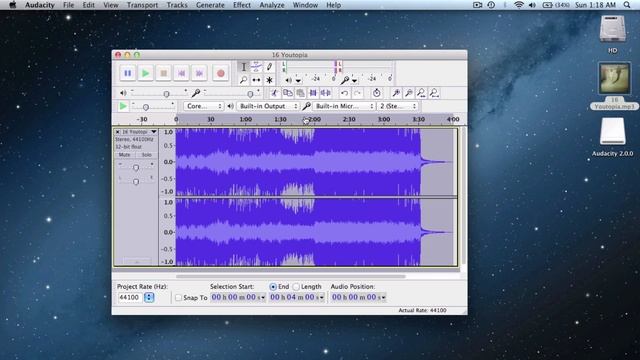
Task: Click the Project Rate 44100 input field
Action: pos(130,298)
